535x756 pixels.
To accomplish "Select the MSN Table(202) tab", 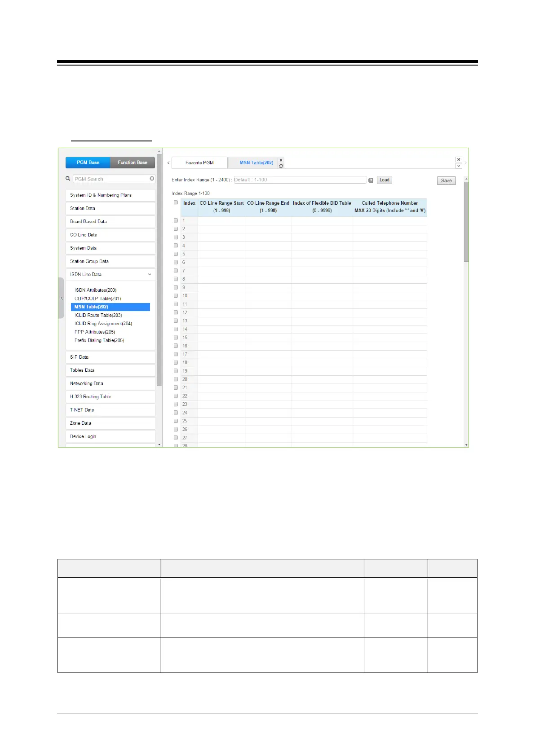I will point(256,163).
